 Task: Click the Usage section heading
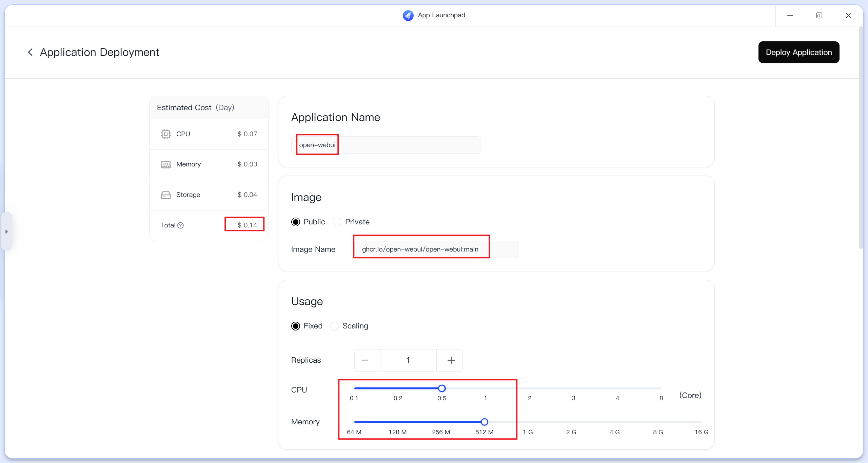click(x=307, y=301)
